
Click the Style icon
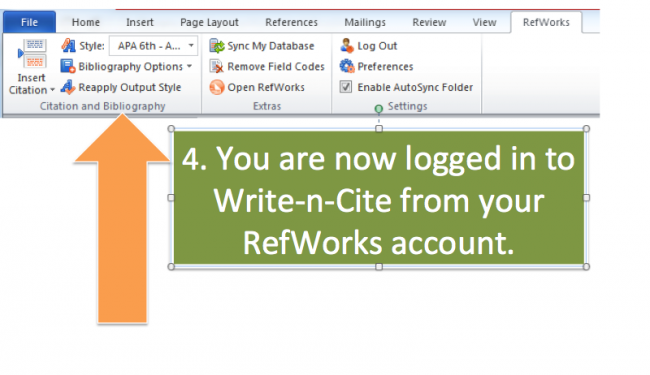pyautogui.click(x=68, y=46)
